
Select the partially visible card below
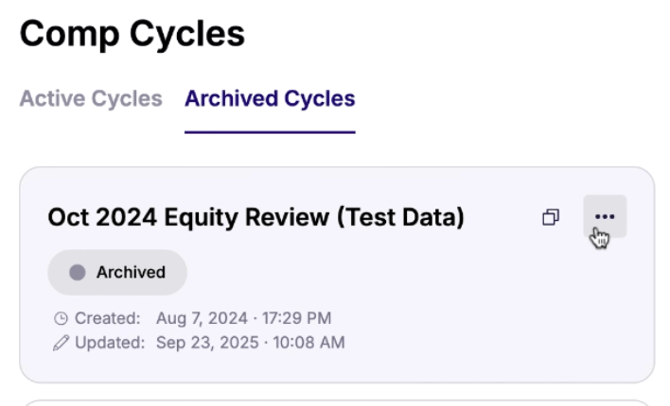pos(336,402)
